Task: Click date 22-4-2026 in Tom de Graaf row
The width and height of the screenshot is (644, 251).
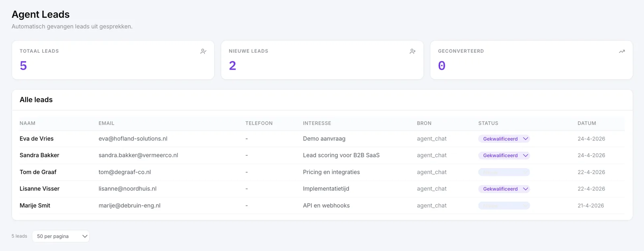Action: (x=591, y=172)
